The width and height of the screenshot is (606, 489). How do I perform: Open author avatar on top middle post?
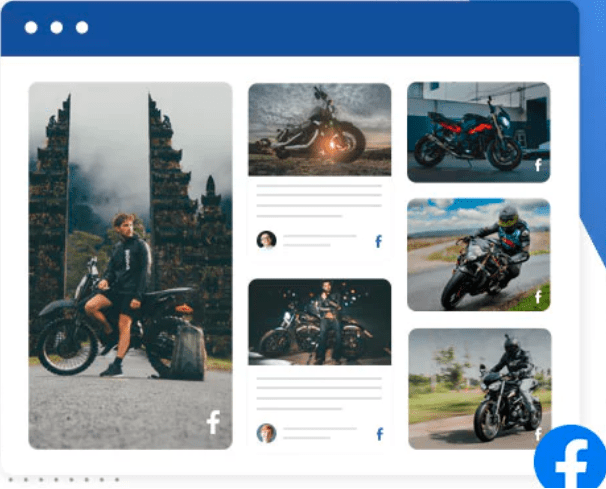(x=266, y=240)
